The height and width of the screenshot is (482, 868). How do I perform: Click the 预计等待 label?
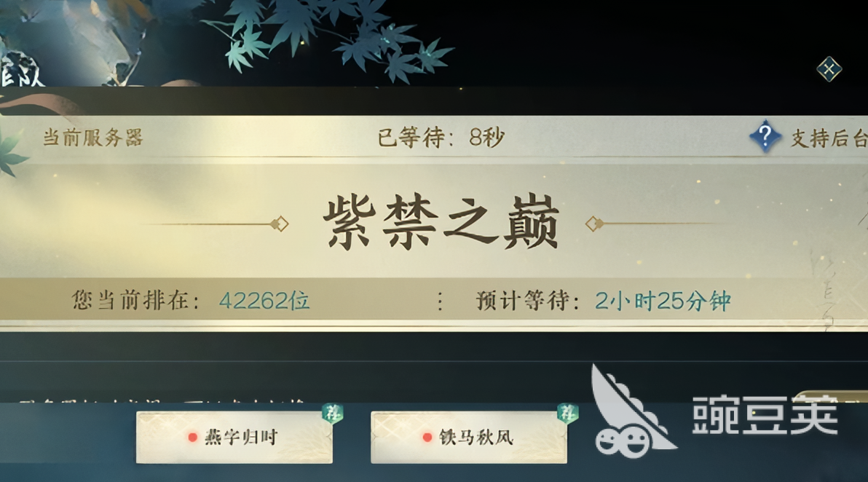pyautogui.click(x=527, y=301)
